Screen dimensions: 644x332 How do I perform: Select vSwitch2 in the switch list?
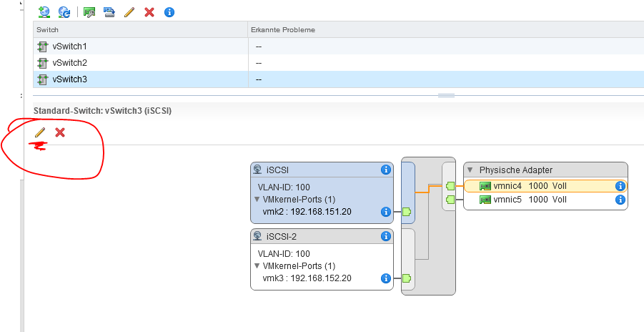pyautogui.click(x=70, y=63)
